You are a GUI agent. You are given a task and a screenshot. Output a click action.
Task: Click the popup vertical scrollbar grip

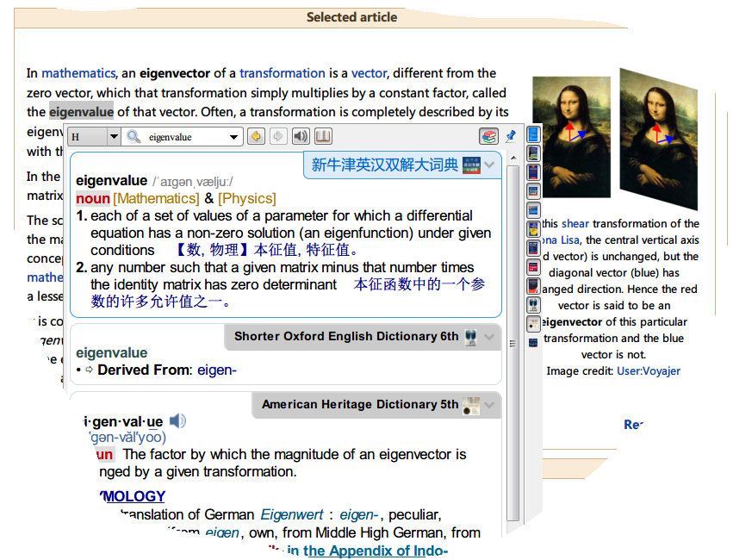(x=512, y=344)
